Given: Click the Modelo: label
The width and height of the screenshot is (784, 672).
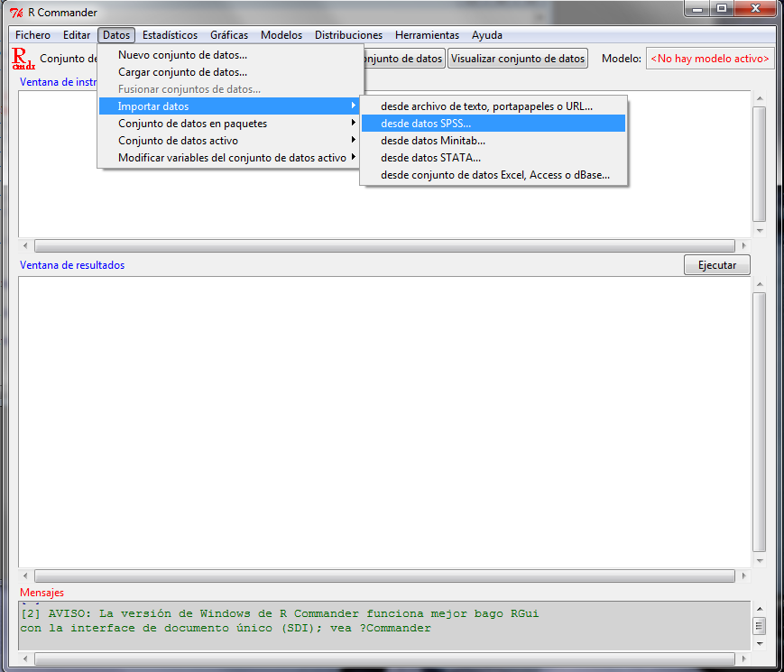Looking at the screenshot, I should 622,59.
